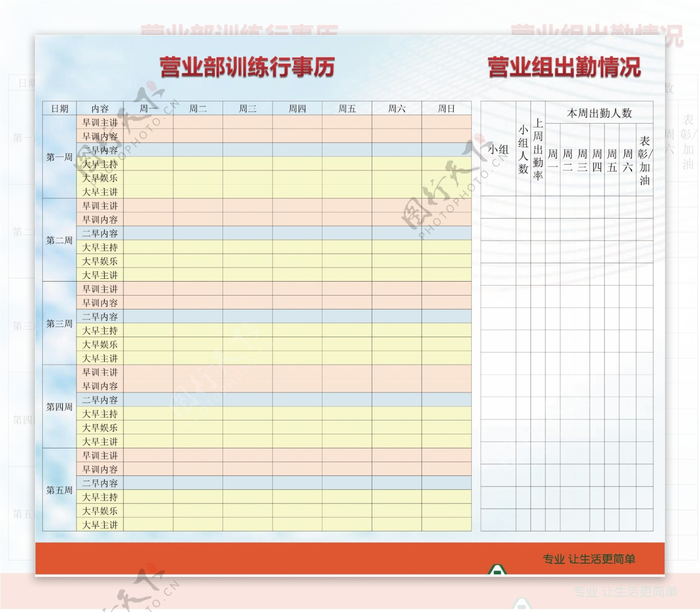Choose 二早内容 under 第二周
This screenshot has width=700, height=612.
[100, 233]
